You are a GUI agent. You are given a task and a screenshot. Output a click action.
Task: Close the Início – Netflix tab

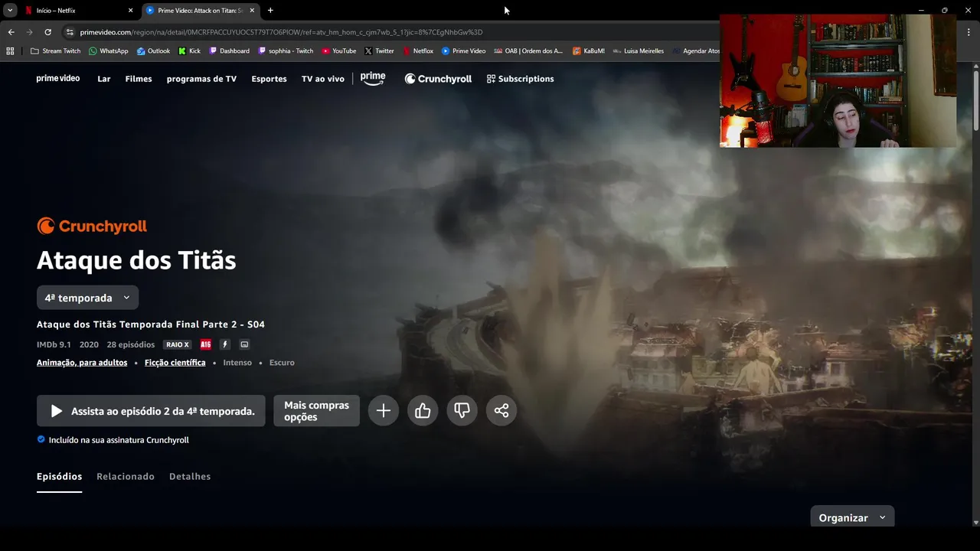[x=130, y=11]
